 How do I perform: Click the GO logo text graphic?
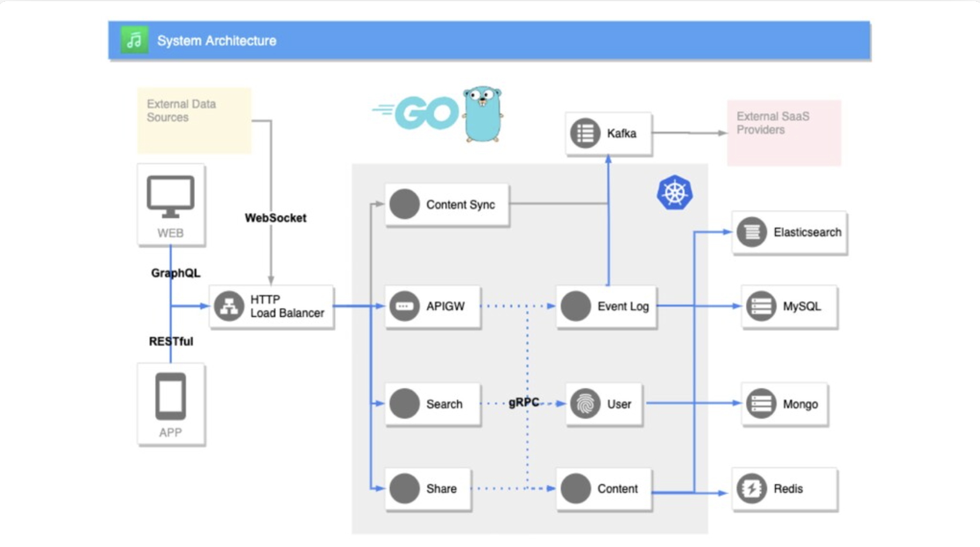[415, 112]
